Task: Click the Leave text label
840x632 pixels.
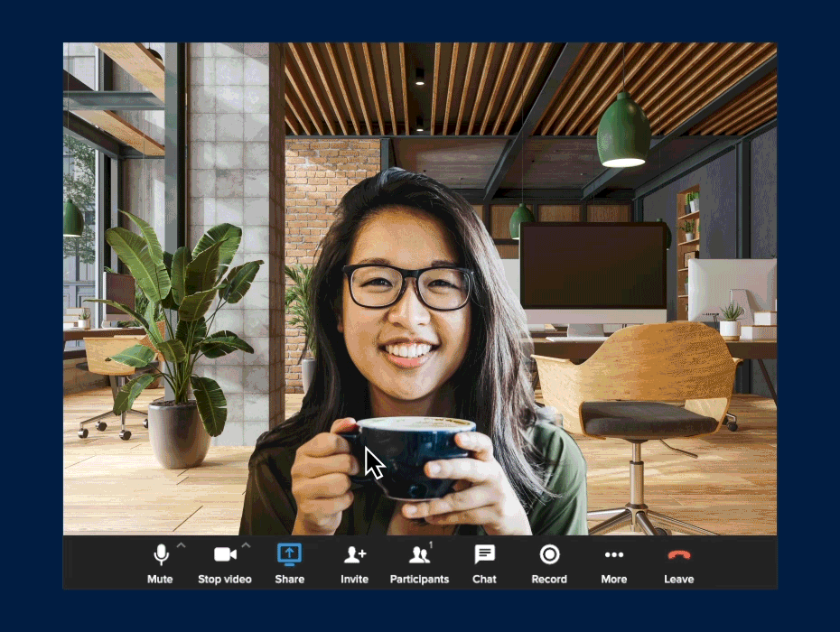Action: [678, 579]
